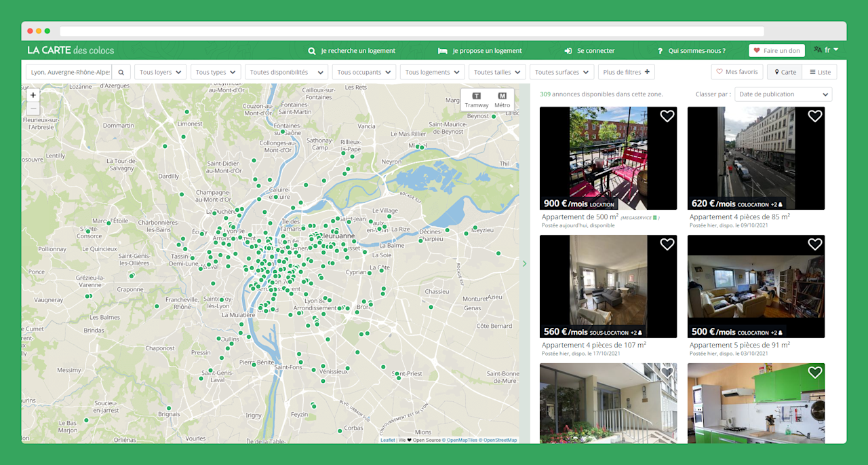The image size is (868, 465).
Task: Favorite the green kitchen listing heart
Action: coord(814,372)
